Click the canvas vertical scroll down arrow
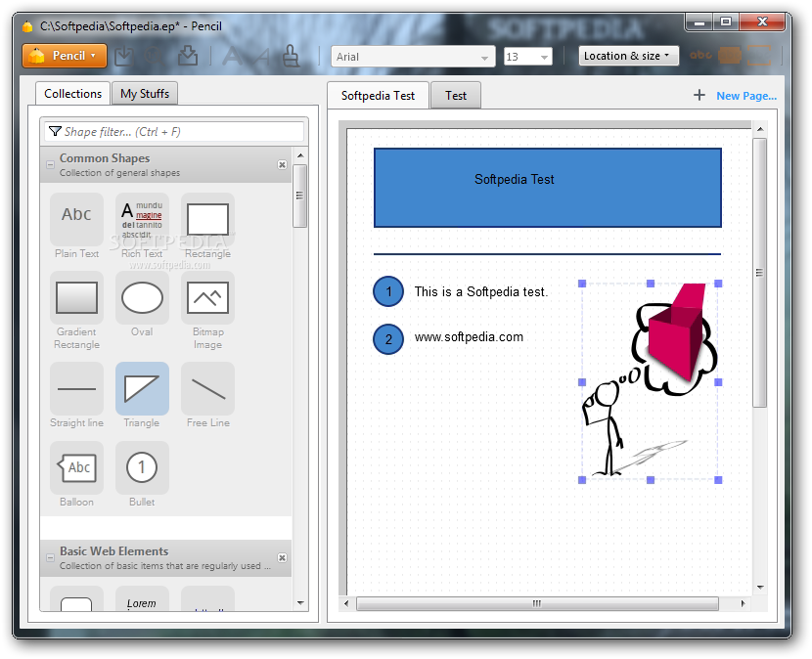This screenshot has height=659, width=812. (x=760, y=587)
